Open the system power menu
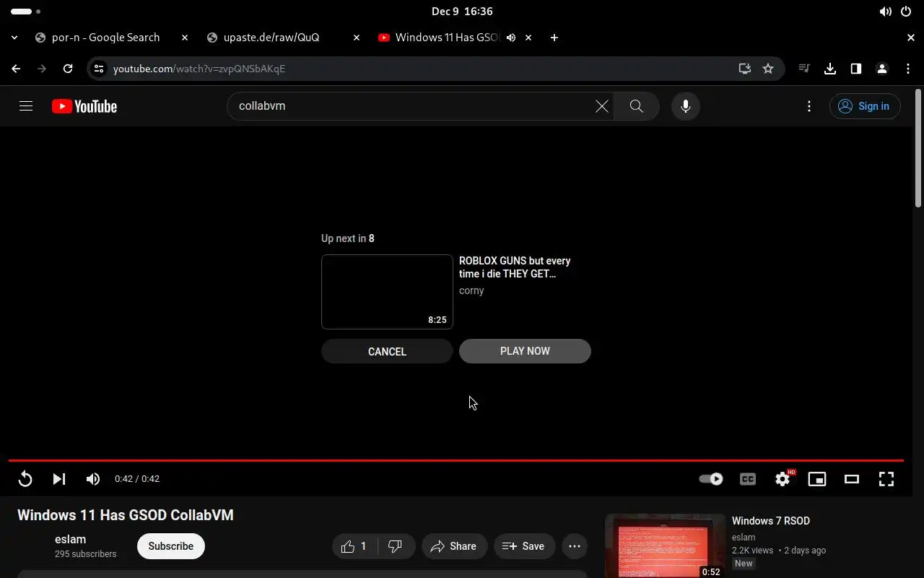Screen dimensions: 924x578 906,12
